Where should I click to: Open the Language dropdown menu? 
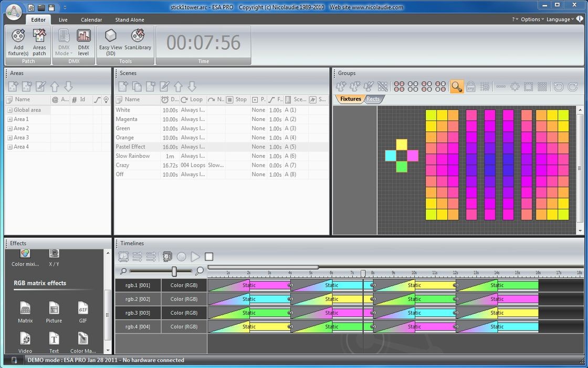coord(558,19)
